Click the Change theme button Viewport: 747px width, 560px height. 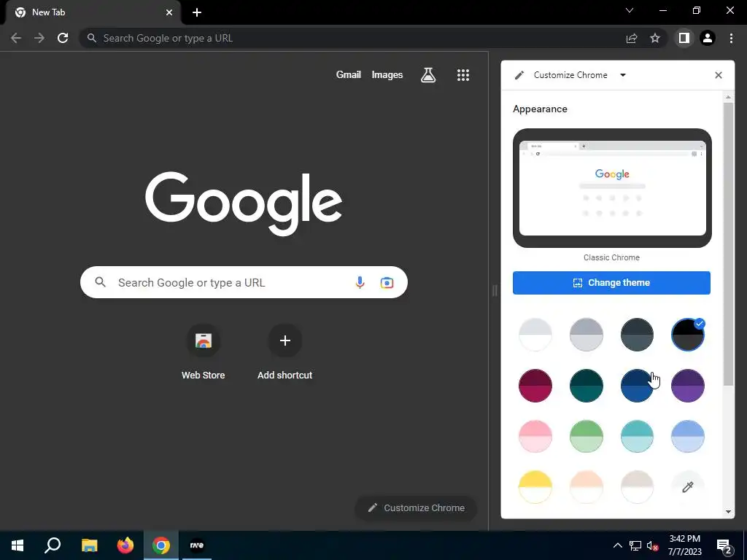[611, 283]
